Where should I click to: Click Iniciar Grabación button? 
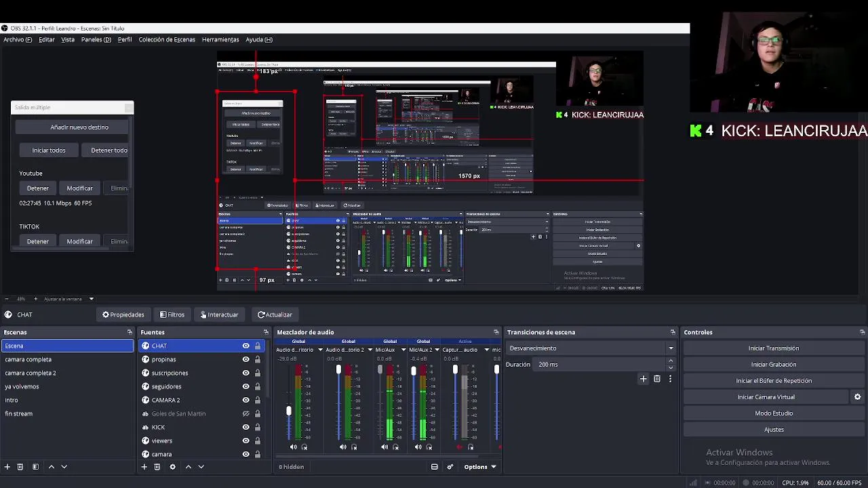click(x=774, y=365)
